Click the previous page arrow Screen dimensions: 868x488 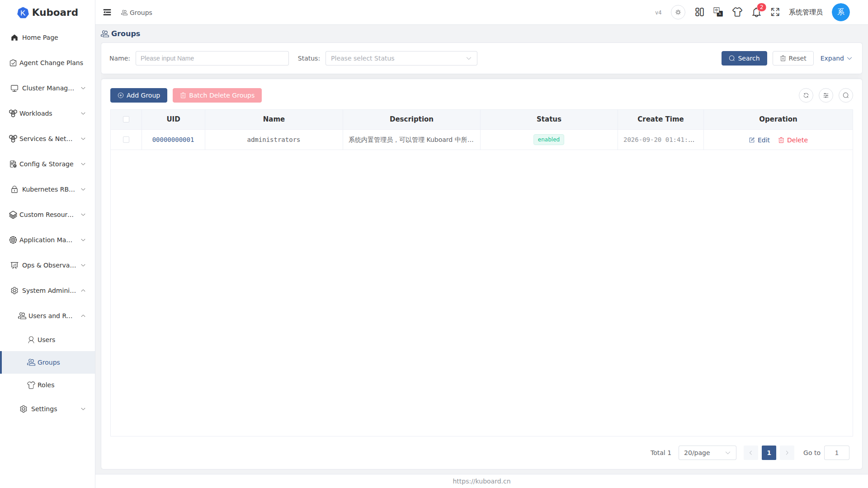coord(751,453)
